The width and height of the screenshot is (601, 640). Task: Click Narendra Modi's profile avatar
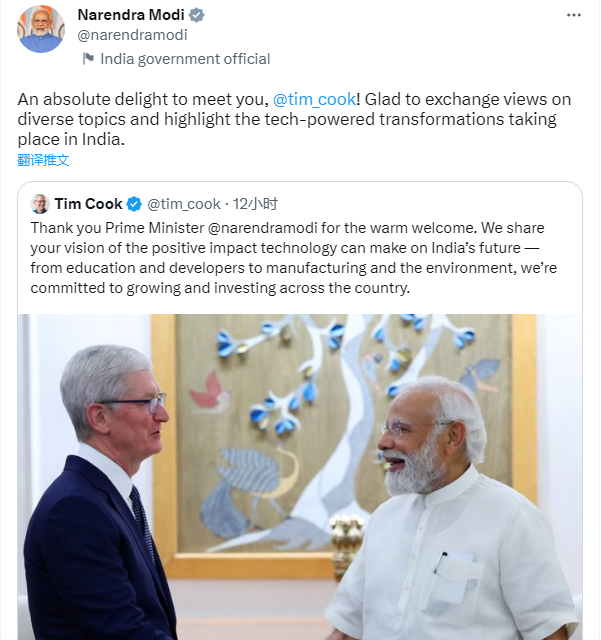[x=41, y=29]
